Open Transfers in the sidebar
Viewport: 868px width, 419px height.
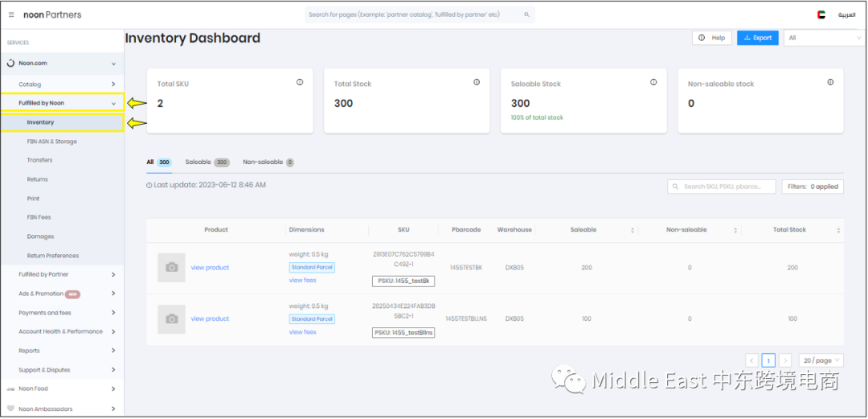click(40, 160)
